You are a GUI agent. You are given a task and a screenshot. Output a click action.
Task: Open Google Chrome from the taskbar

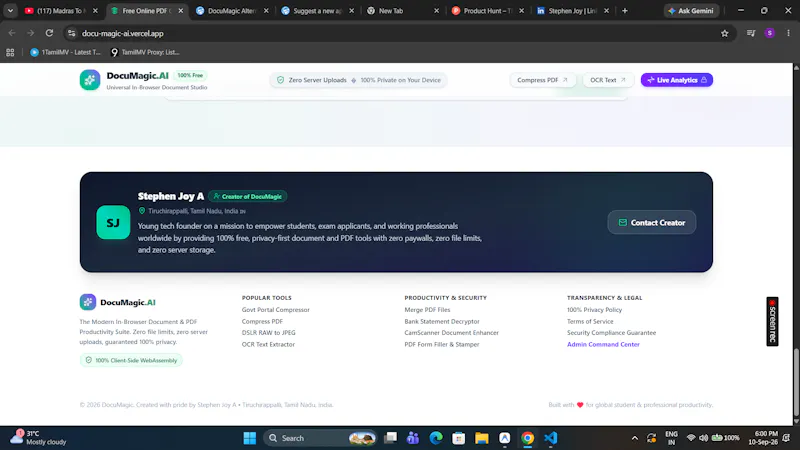[x=528, y=438]
